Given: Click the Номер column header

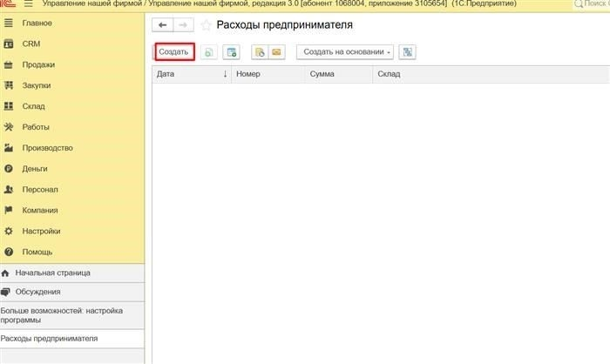Looking at the screenshot, I should 248,74.
